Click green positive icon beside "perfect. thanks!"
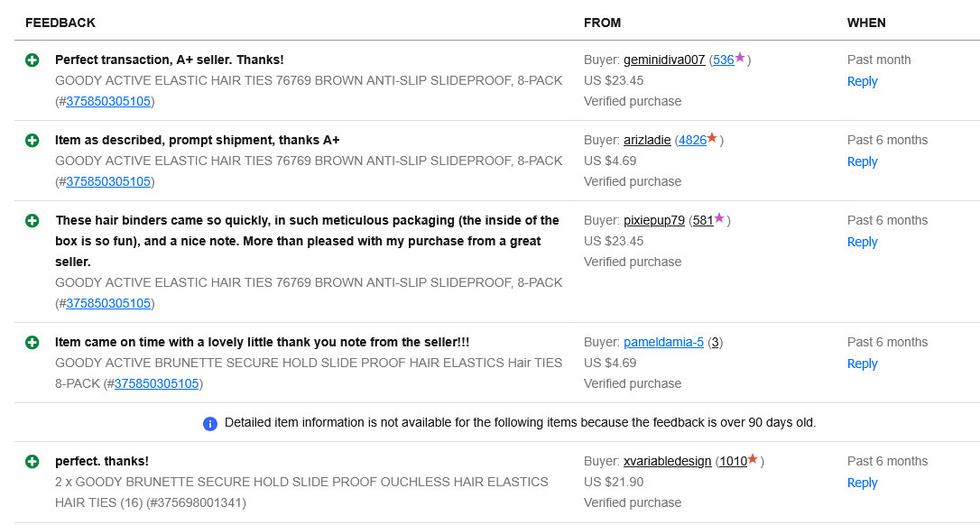 (32, 462)
